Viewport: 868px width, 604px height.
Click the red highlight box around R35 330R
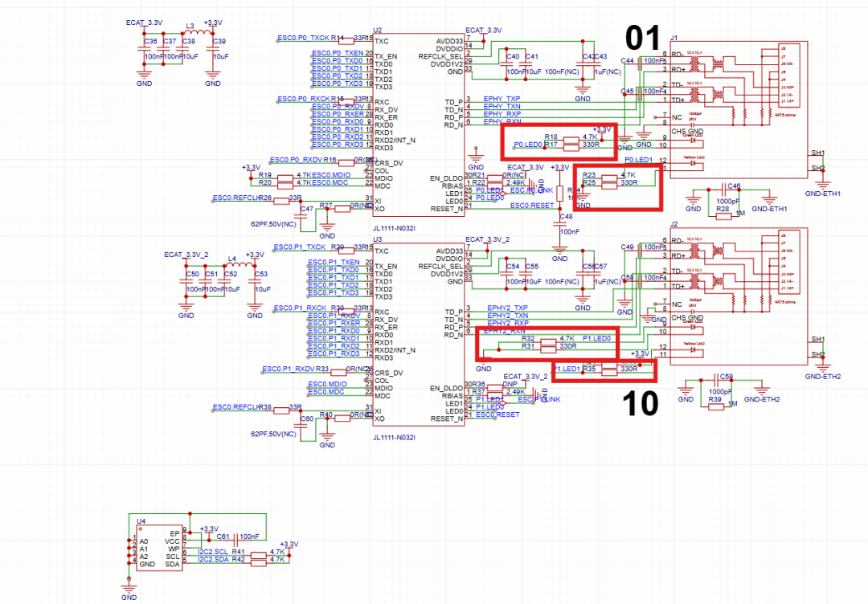(x=603, y=371)
